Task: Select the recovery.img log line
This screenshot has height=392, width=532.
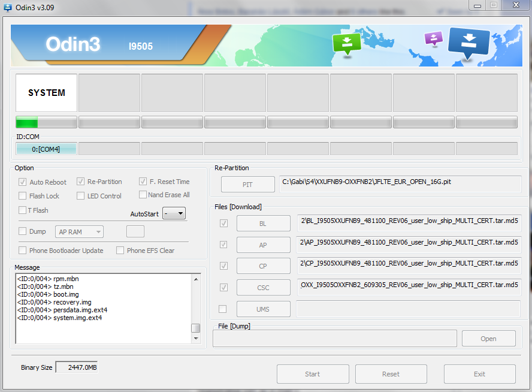Action: 55,302
